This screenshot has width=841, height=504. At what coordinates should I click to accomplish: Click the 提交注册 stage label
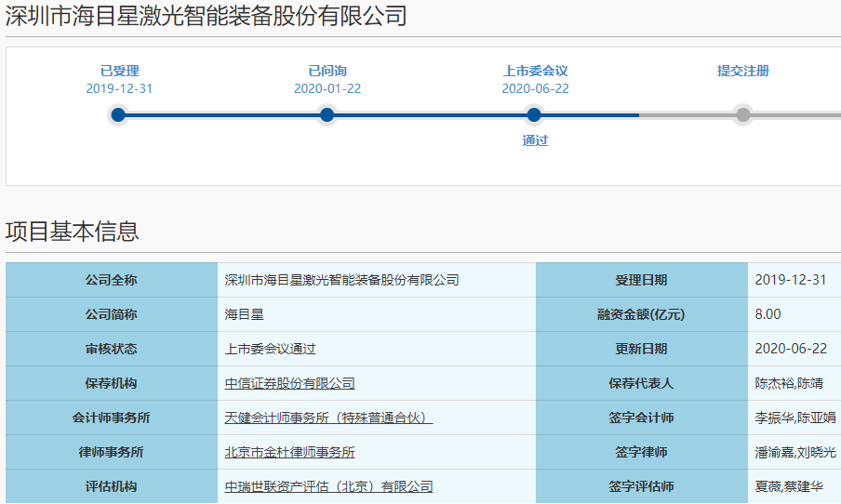(x=743, y=71)
